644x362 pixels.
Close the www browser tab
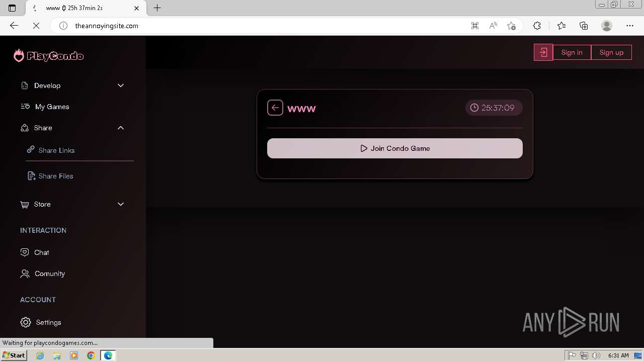click(x=137, y=8)
